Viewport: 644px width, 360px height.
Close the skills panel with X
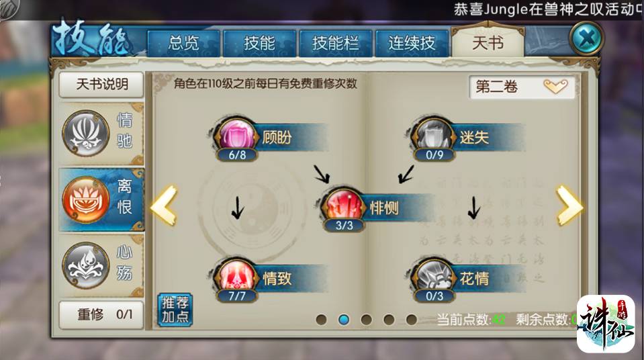(x=586, y=39)
